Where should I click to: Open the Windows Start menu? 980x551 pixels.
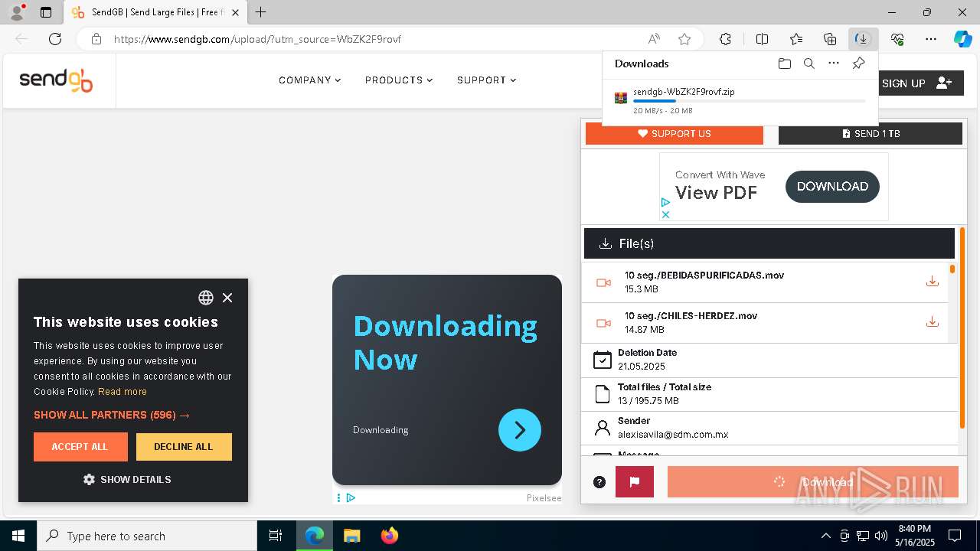pyautogui.click(x=18, y=536)
